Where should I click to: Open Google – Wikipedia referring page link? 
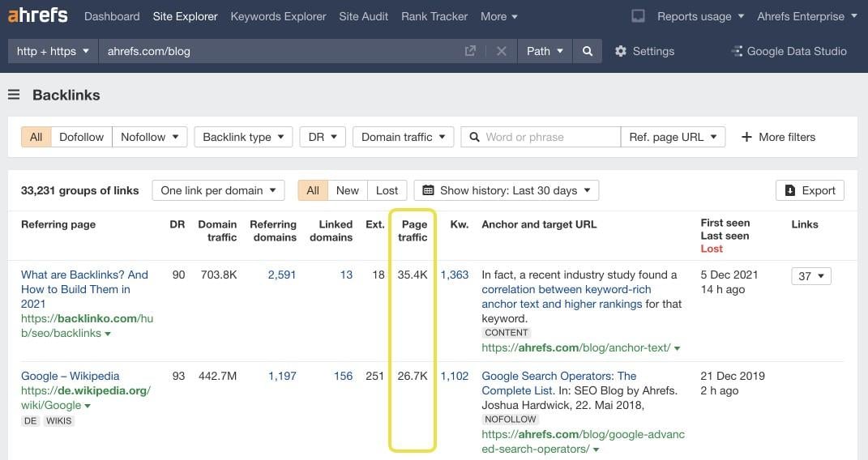point(71,376)
